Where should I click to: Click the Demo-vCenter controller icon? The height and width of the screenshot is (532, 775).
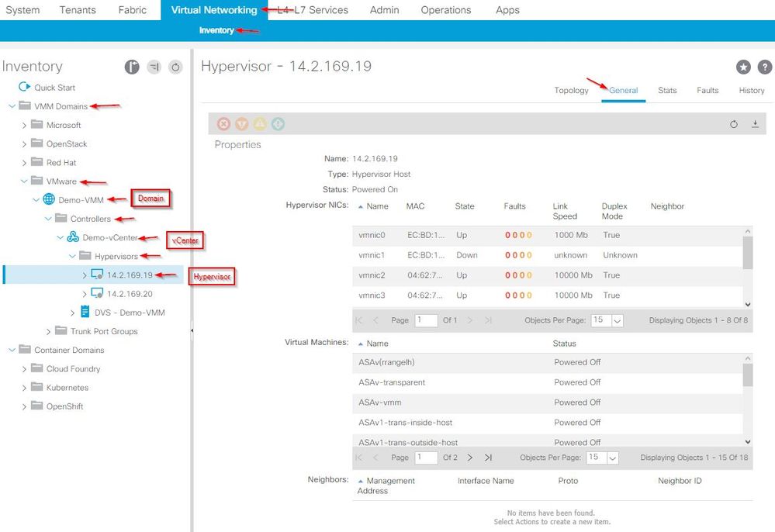tap(73, 237)
